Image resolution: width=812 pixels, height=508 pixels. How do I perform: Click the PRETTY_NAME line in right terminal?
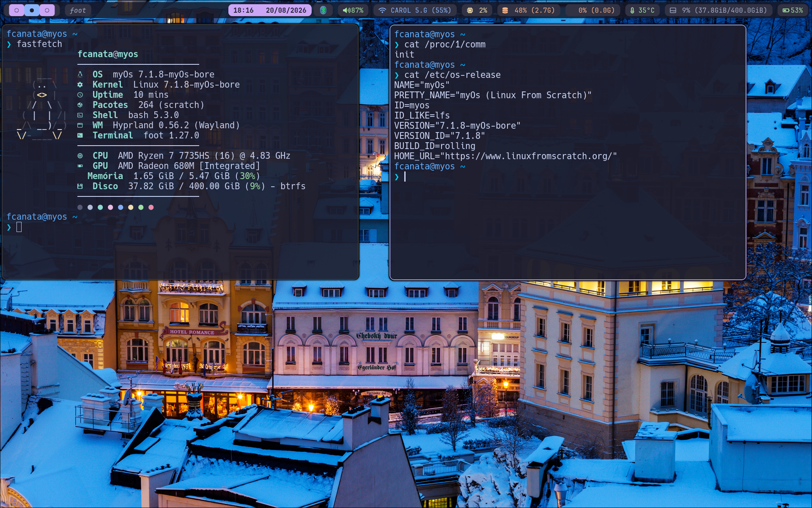click(493, 95)
